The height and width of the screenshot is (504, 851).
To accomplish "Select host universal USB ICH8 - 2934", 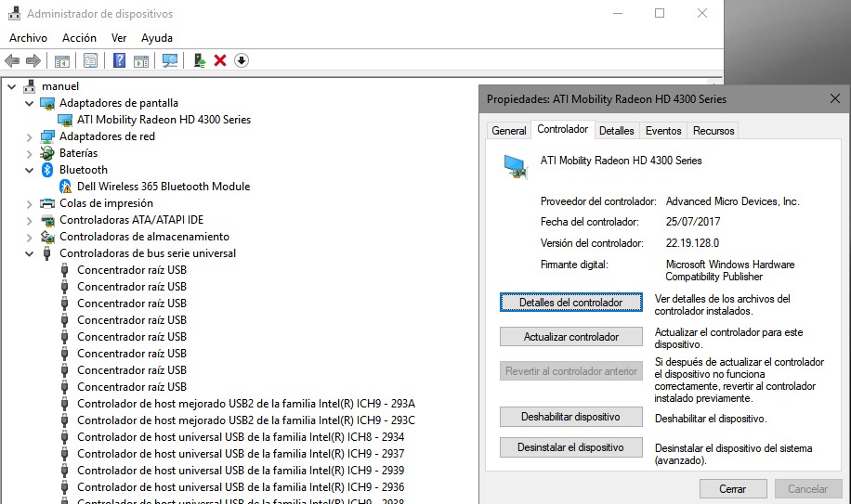I will (x=241, y=437).
